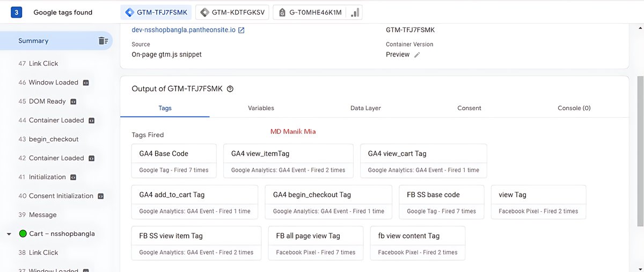
Task: Switch to the G-T0MHE46K1M Google tag
Action: coord(318,12)
